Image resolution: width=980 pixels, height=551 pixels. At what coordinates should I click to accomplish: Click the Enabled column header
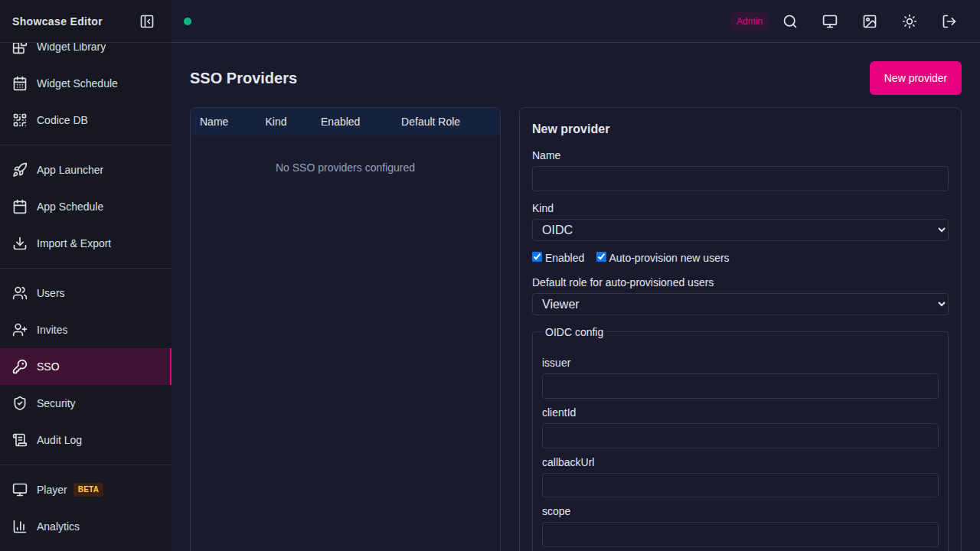(340, 122)
